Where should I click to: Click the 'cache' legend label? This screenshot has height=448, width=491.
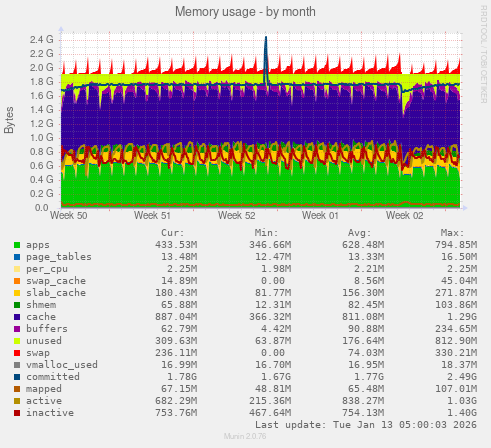tap(41, 317)
